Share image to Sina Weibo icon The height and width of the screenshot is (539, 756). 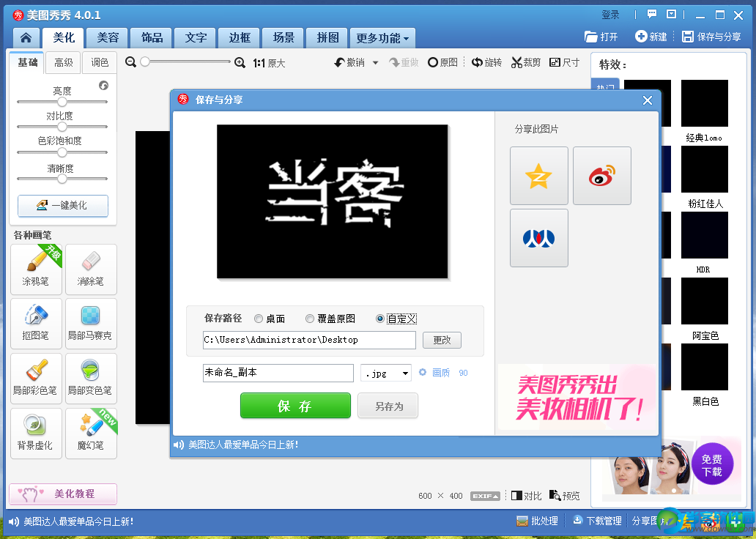(x=601, y=176)
